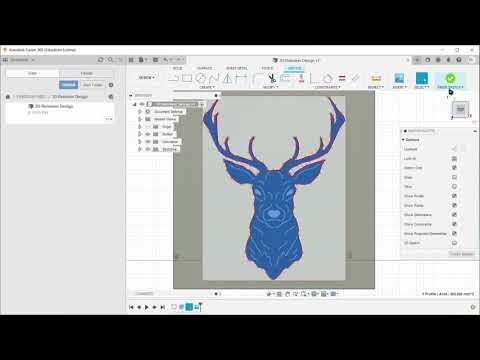This screenshot has height=360, width=480.
Task: Click the data panel settings gear
Action: tap(111, 85)
